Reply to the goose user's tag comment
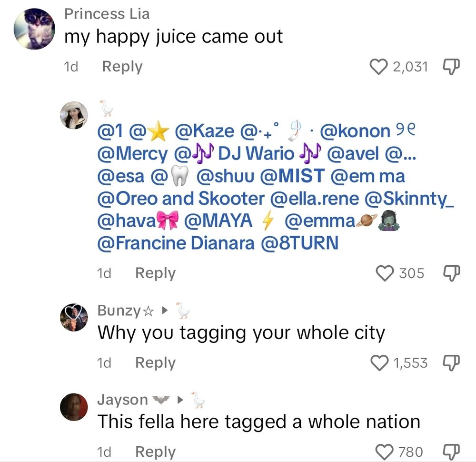Image resolution: width=476 pixels, height=462 pixels. [x=156, y=273]
